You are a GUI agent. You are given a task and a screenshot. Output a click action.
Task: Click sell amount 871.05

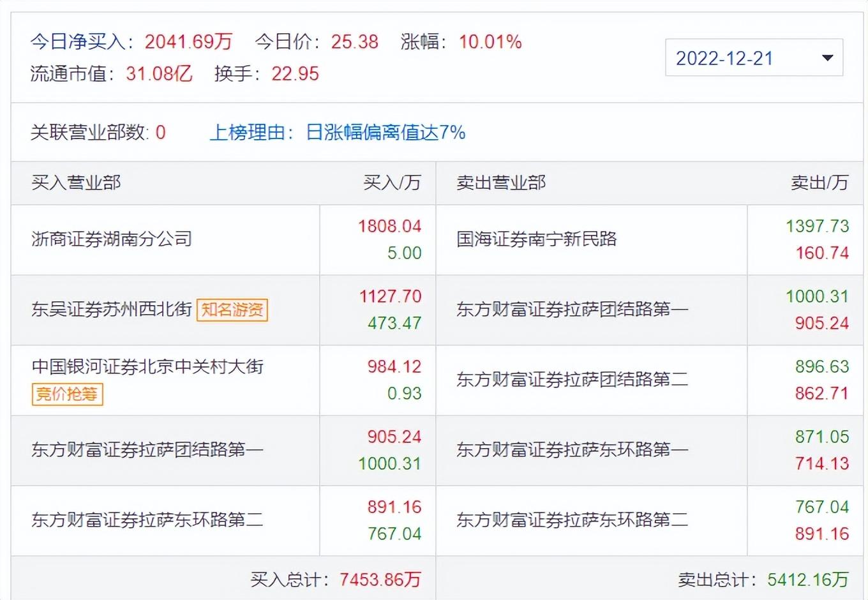point(822,437)
